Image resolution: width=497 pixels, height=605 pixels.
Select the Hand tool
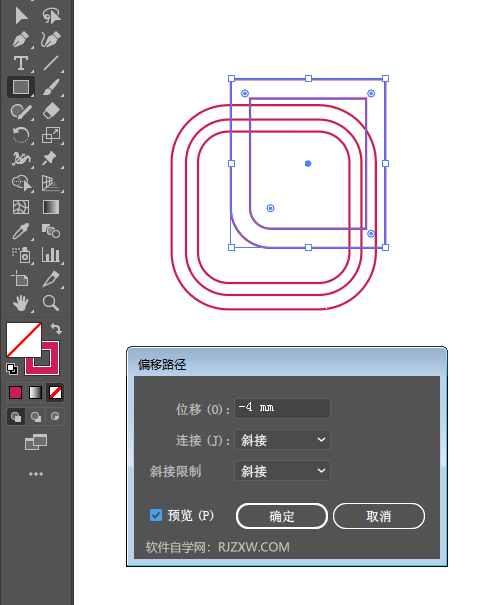[21, 303]
